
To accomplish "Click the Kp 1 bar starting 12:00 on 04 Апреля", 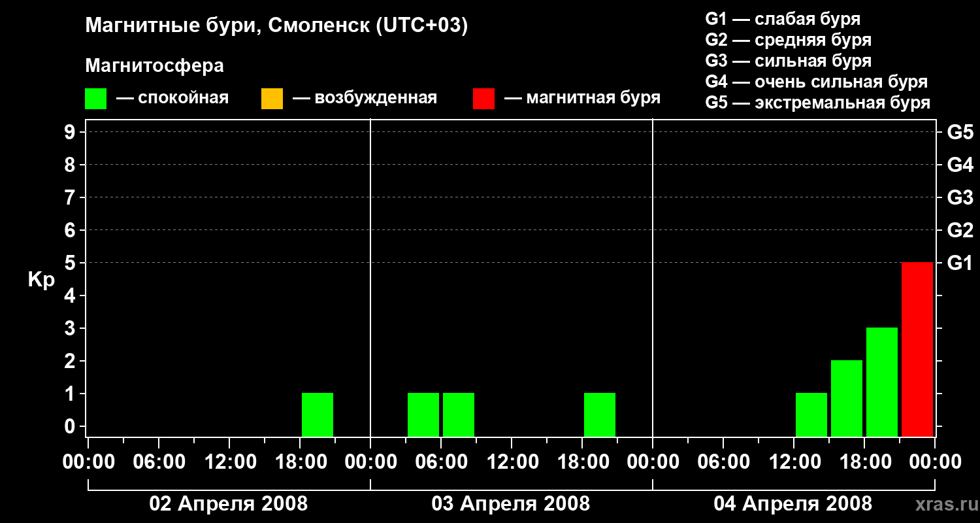I will (811, 414).
